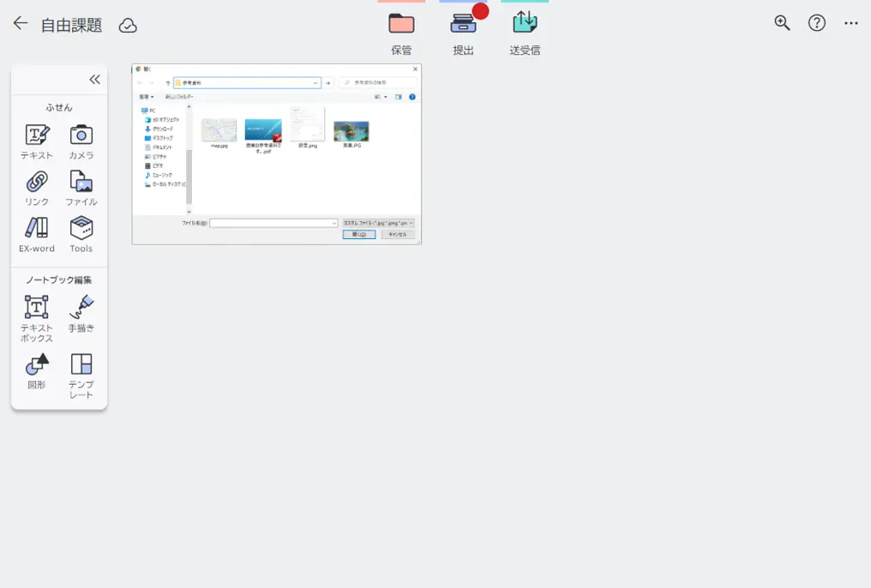871x588 pixels.
Task: Click the zoom magnifier icon
Action: 782,23
